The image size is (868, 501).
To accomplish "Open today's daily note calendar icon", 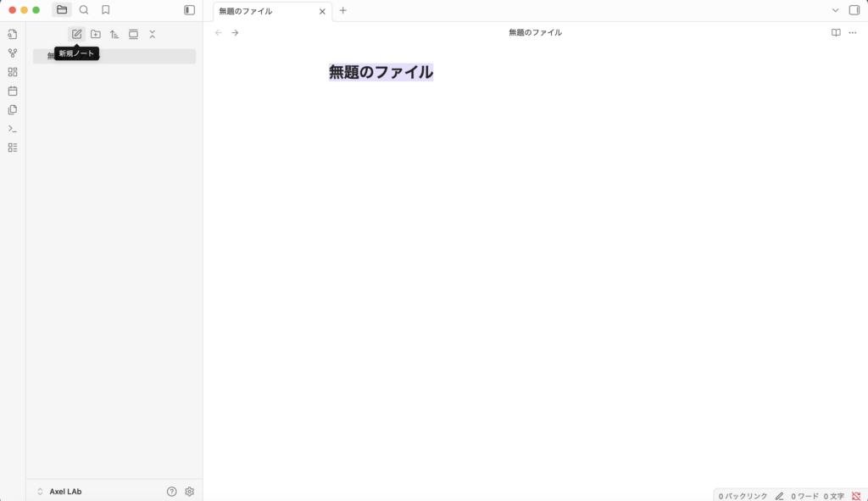I will [13, 91].
